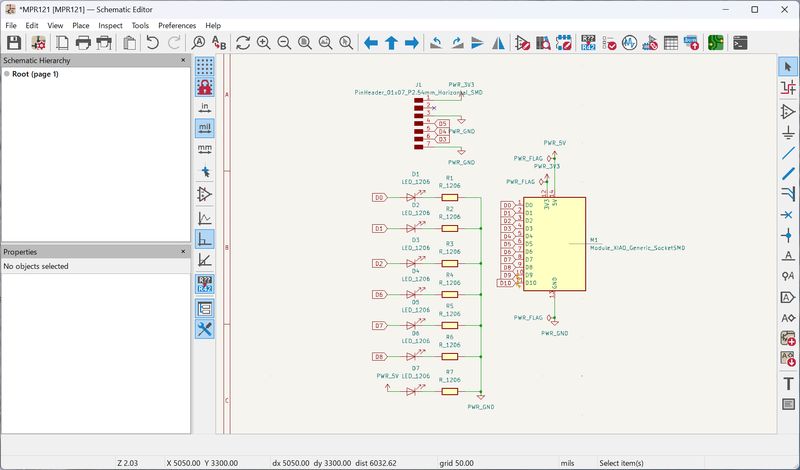Open the Symbol Library Browser
800x470 pixels.
pyautogui.click(x=543, y=43)
